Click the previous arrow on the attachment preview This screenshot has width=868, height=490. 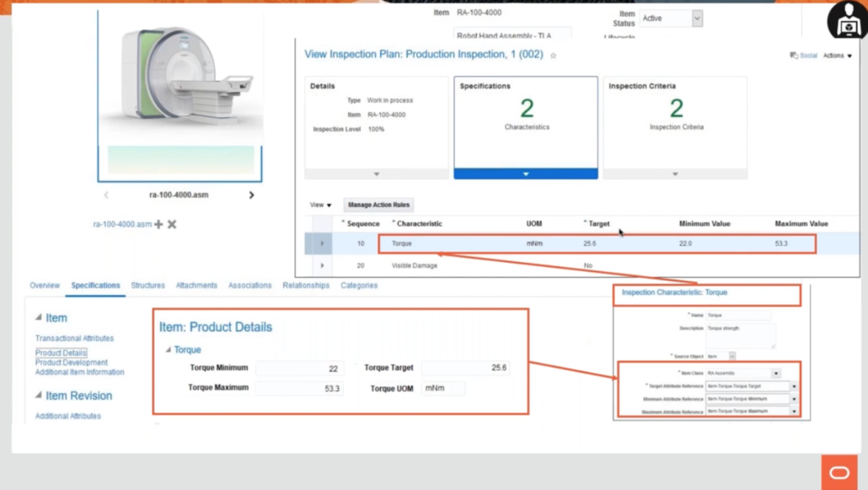(106, 194)
